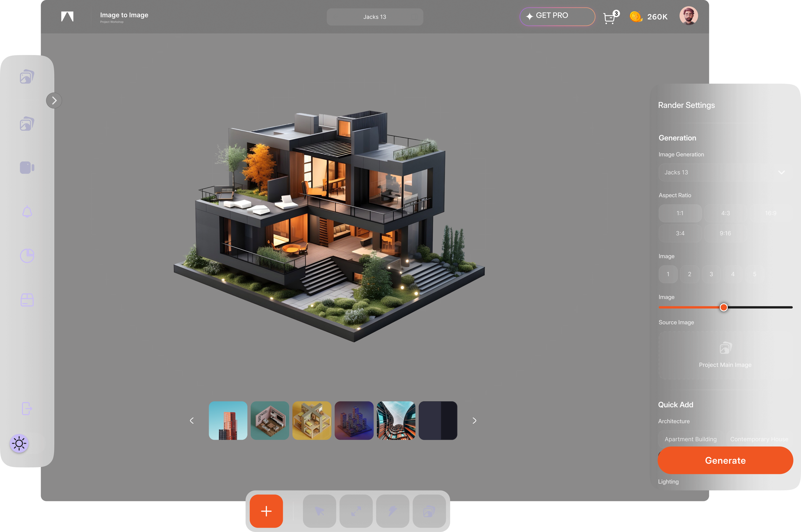Click the right arrow to browse more thumbnails

coord(474,420)
